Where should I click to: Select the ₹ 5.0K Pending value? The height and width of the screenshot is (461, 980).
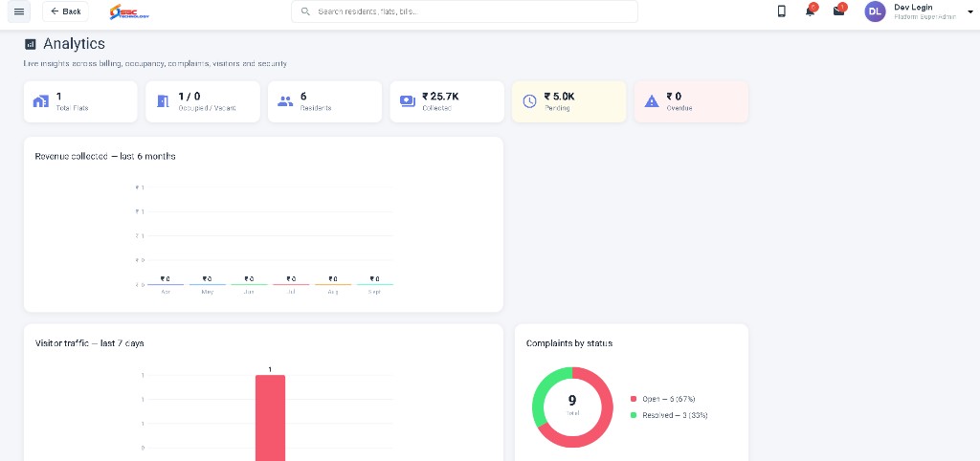coord(559,97)
